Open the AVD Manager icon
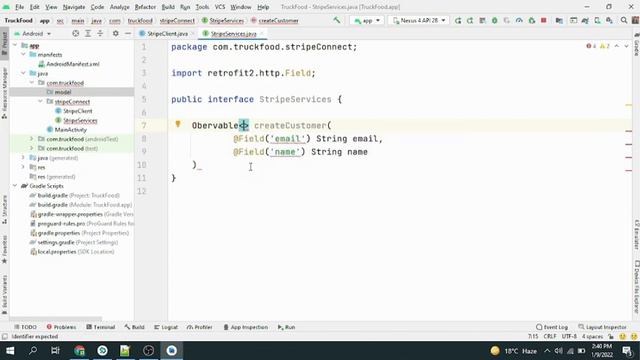 pos(597,20)
